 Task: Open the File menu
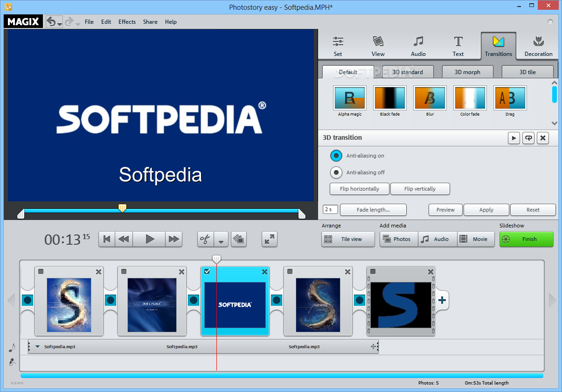[89, 22]
